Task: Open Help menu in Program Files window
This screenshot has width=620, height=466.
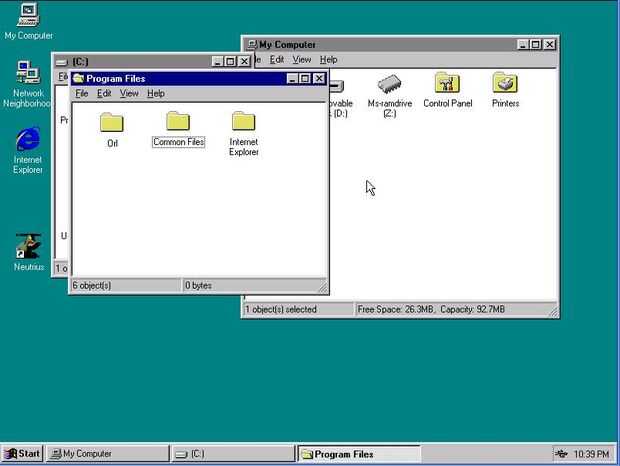Action: tap(156, 94)
